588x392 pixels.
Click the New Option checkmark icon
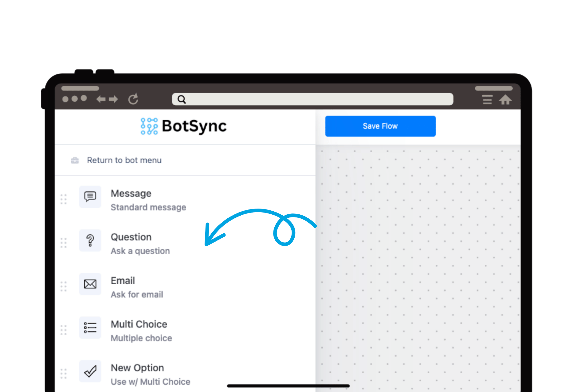coord(90,371)
